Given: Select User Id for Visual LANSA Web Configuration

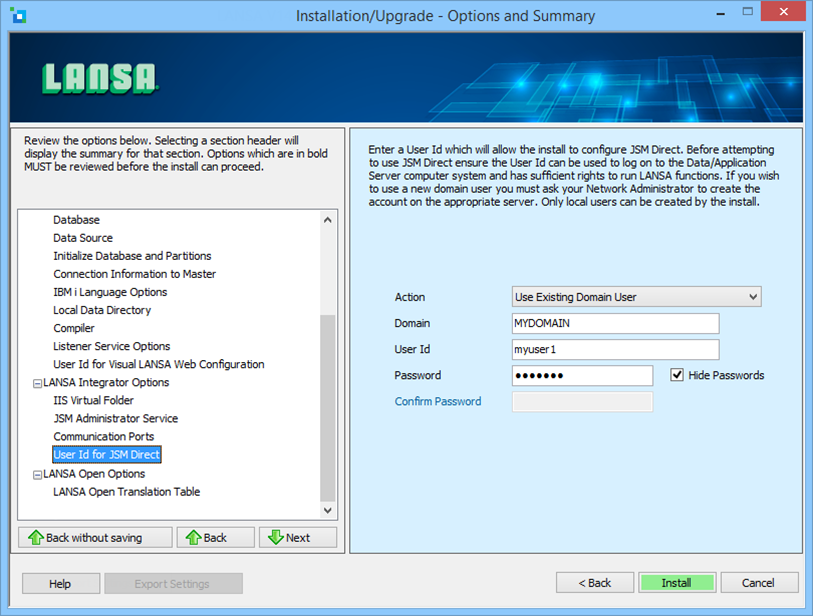Looking at the screenshot, I should 159,365.
